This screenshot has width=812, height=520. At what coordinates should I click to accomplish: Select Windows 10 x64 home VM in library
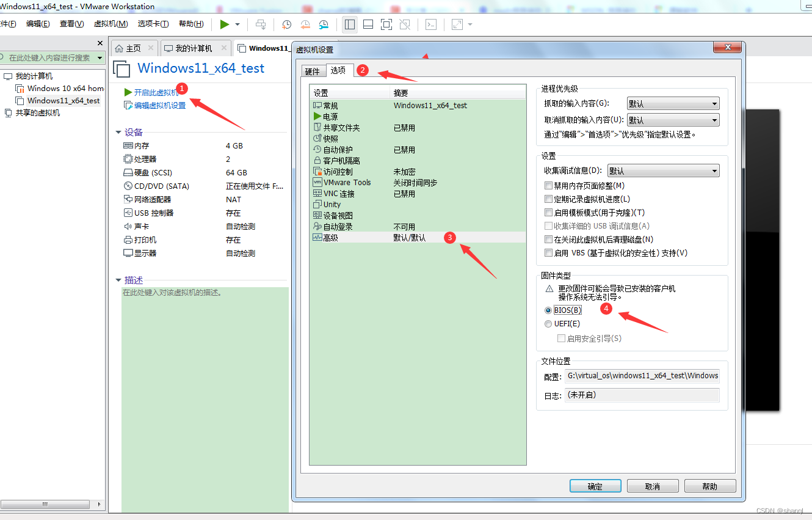pos(65,89)
